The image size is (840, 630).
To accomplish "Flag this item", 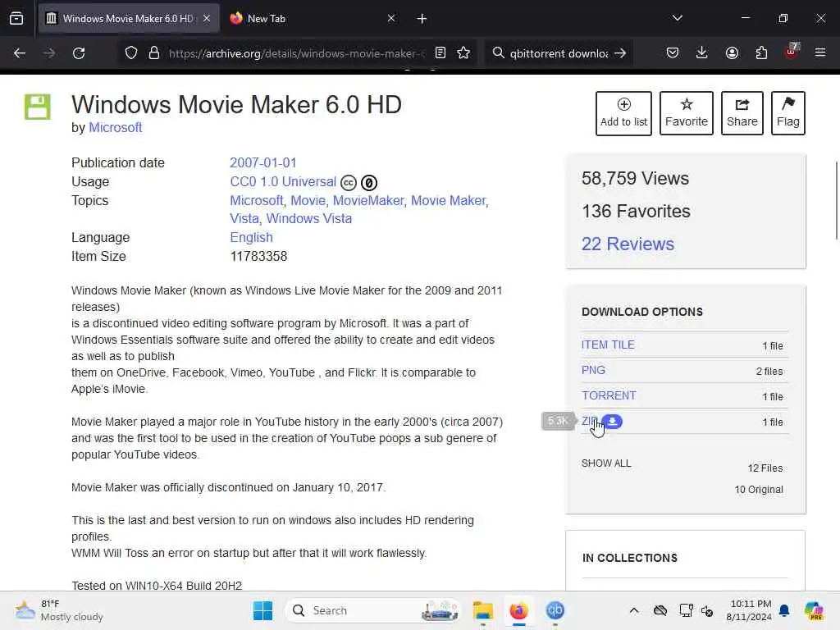I will pyautogui.click(x=788, y=113).
